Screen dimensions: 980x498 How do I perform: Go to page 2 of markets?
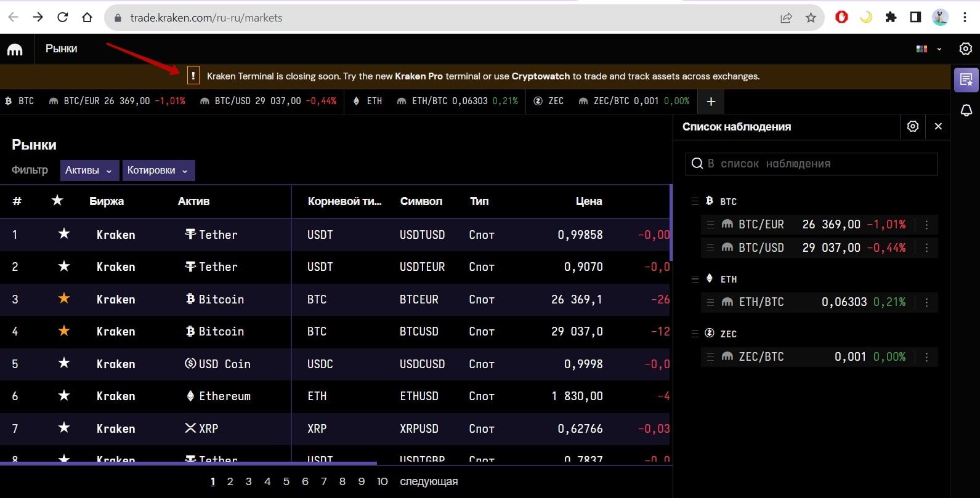[230, 481]
